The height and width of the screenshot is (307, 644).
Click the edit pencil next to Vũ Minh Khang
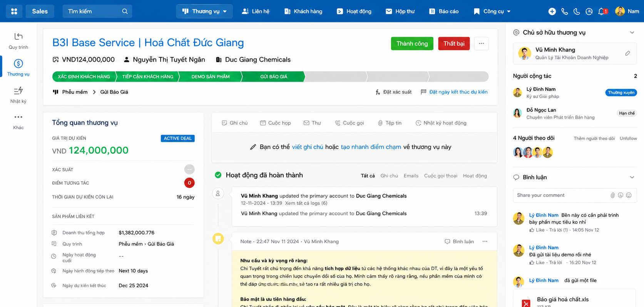[627, 53]
